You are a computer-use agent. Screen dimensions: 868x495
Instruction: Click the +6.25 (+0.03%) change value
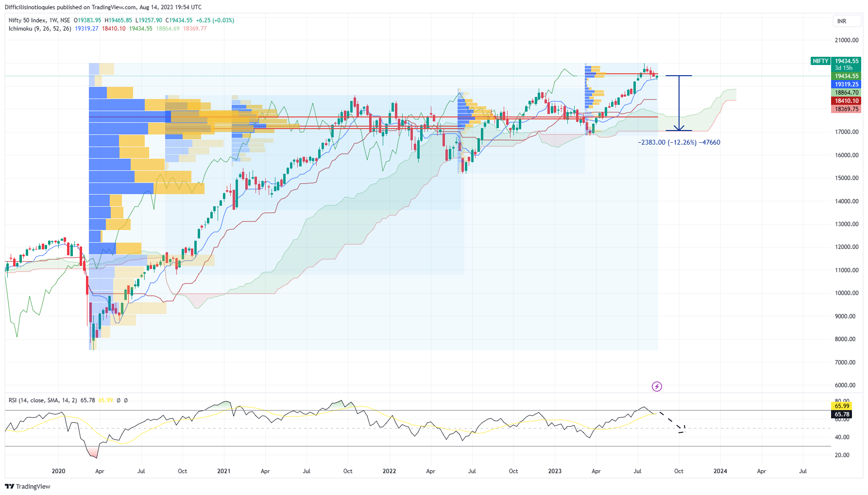(215, 20)
